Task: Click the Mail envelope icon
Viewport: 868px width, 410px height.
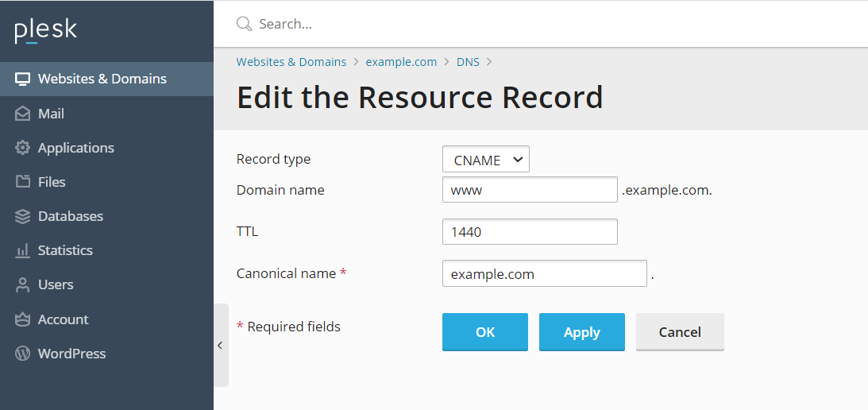Action: point(23,114)
